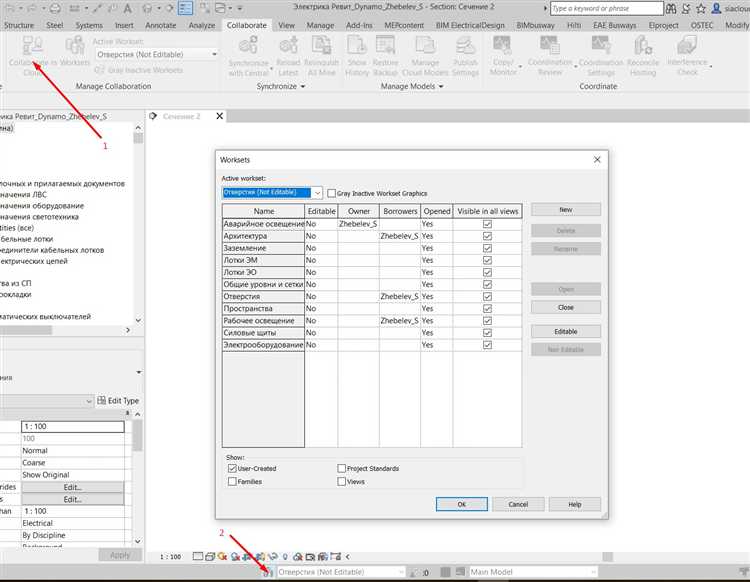Screen dimensions: 750x582
Task: Click the Gray Inactive Worksets ribbon icon
Action: click(x=99, y=70)
